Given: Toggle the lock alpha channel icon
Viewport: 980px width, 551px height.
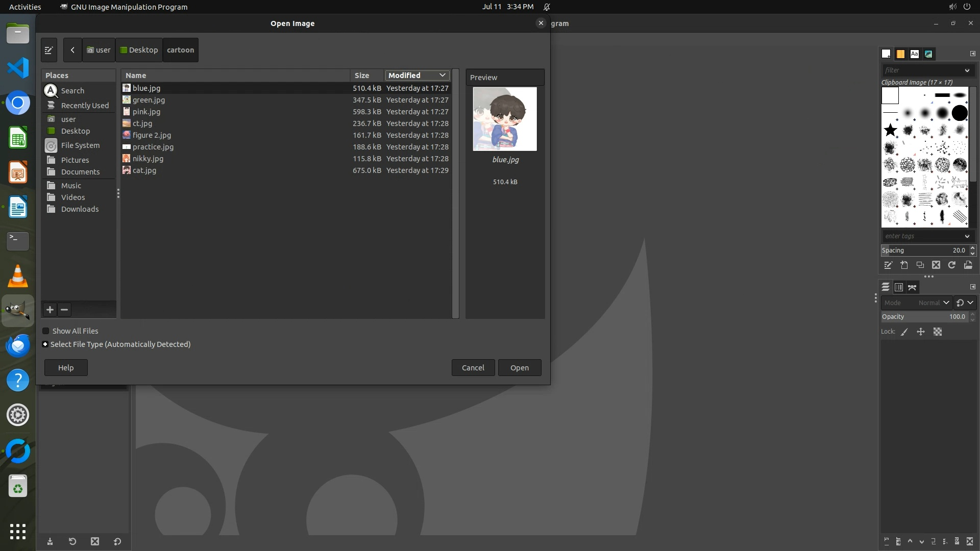Looking at the screenshot, I should tap(938, 332).
